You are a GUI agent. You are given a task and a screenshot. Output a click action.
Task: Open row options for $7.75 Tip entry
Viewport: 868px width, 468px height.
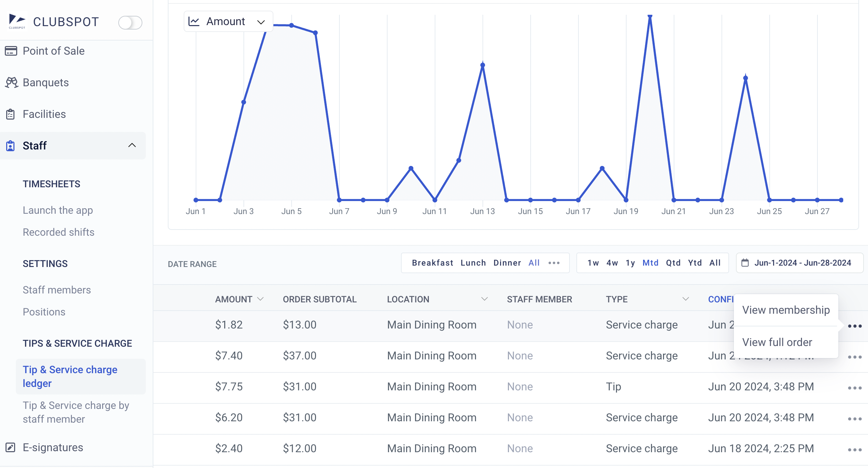tap(854, 388)
